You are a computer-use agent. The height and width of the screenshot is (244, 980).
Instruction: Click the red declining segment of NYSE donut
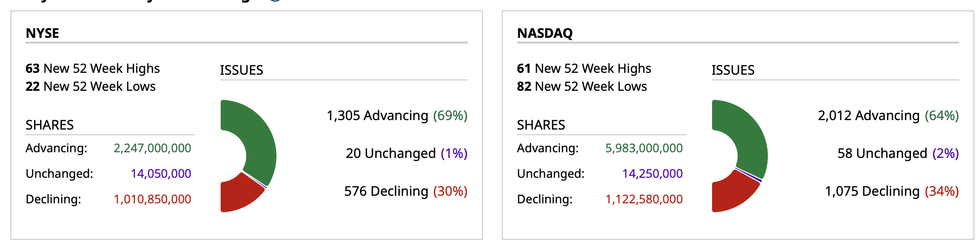[x=239, y=195]
